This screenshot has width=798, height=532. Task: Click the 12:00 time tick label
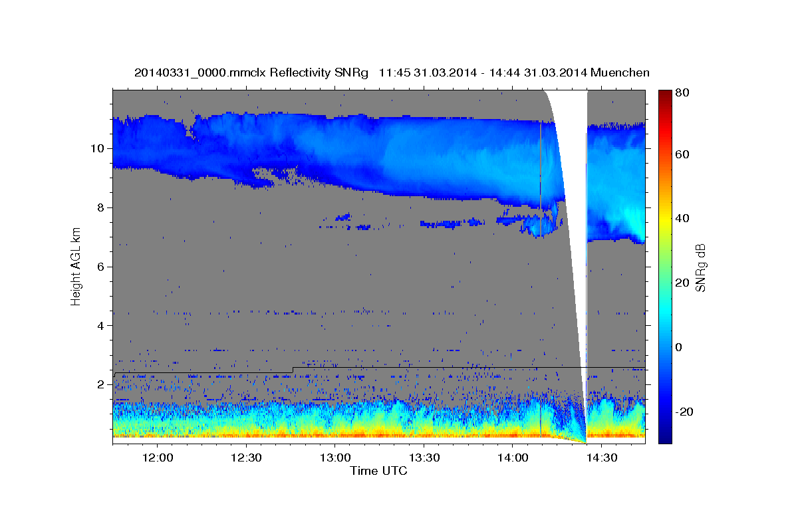click(158, 458)
